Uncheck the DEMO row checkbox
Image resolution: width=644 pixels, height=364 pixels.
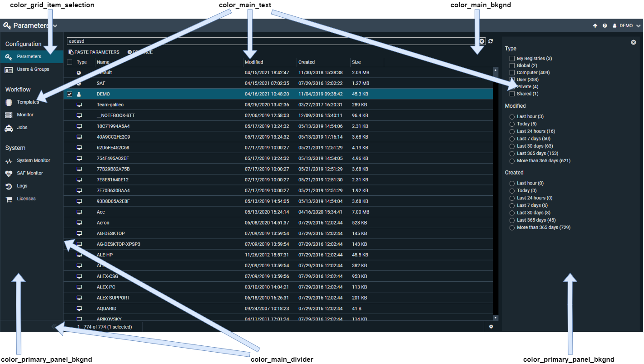point(69,95)
